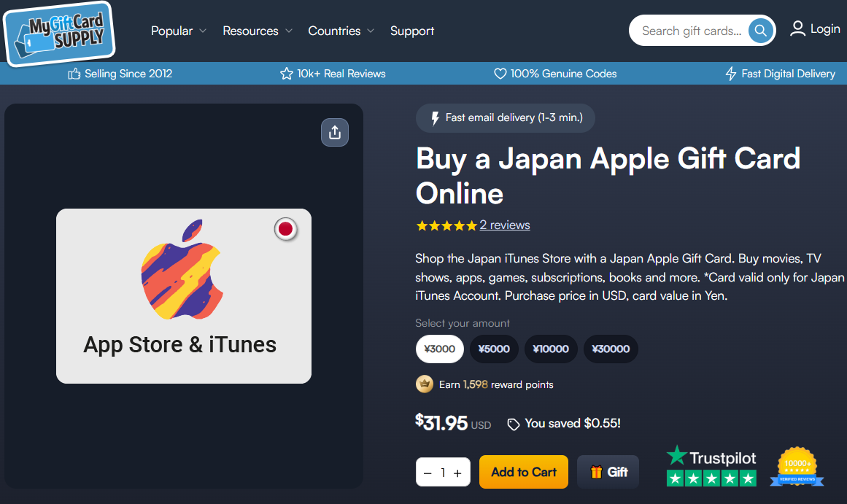Click the quantity value field
Screen dimensions: 847x504
tap(443, 473)
